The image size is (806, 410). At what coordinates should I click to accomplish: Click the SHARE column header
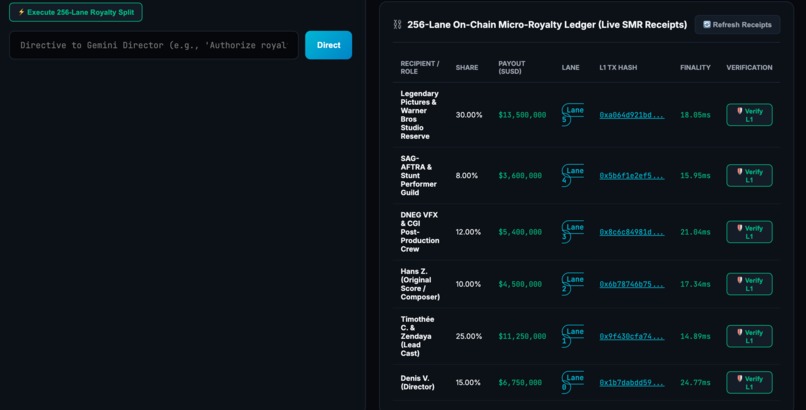pos(467,67)
